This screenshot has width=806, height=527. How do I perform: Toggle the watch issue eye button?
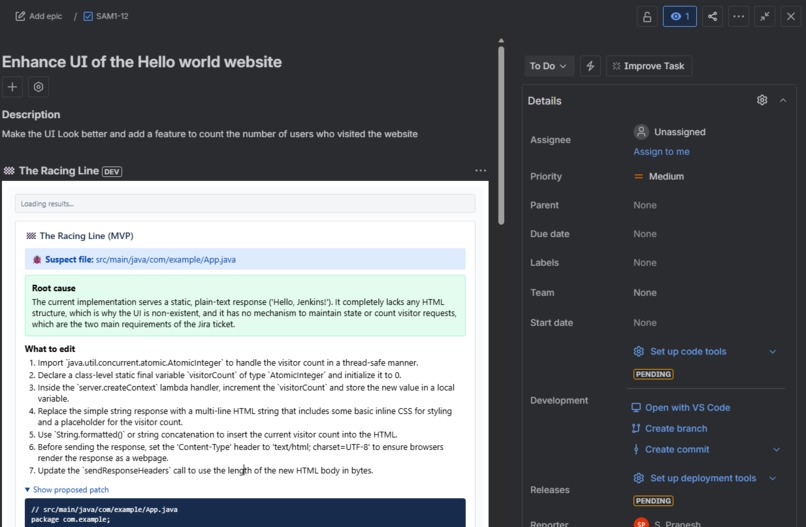tap(680, 16)
